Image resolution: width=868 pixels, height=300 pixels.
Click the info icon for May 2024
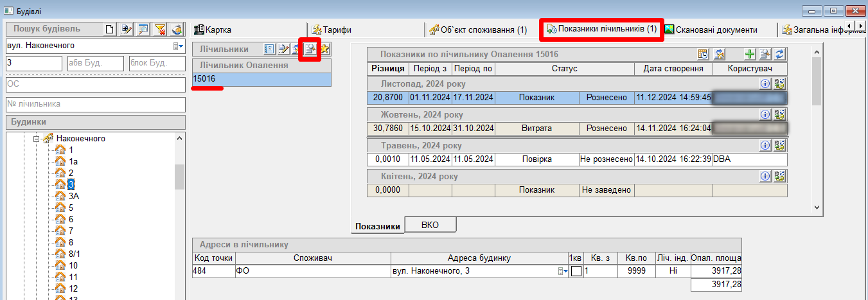[765, 146]
